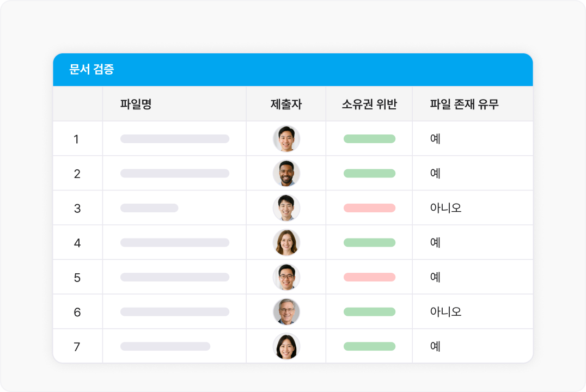Click the 파일 존재 유무 column header
The image size is (586, 392).
(464, 104)
